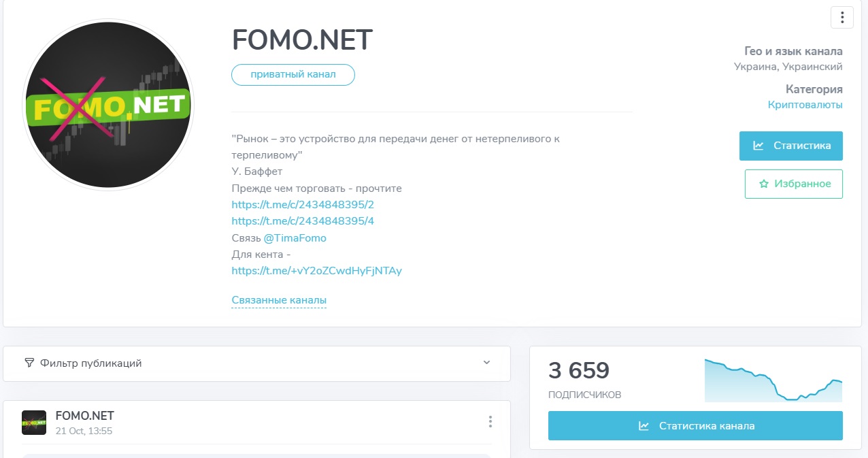
Task: Click the Статистика button
Action: click(x=791, y=146)
